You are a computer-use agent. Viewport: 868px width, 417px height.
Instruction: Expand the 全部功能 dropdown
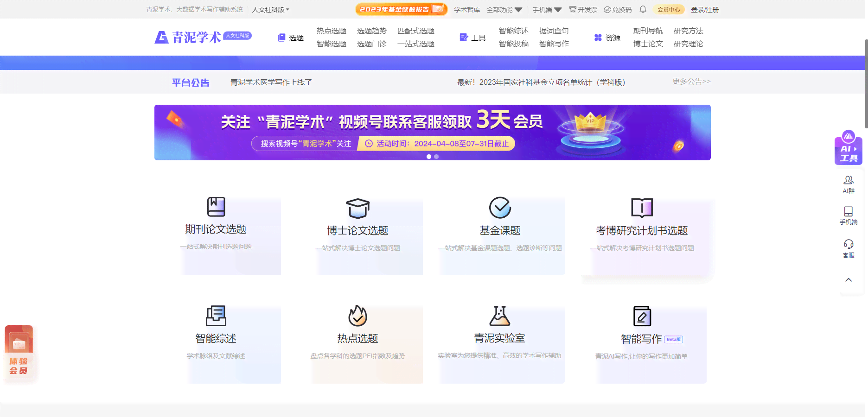point(504,10)
